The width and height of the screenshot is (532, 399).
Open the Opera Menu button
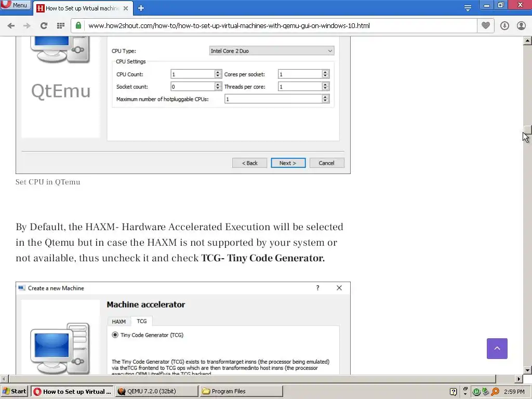[15, 5]
